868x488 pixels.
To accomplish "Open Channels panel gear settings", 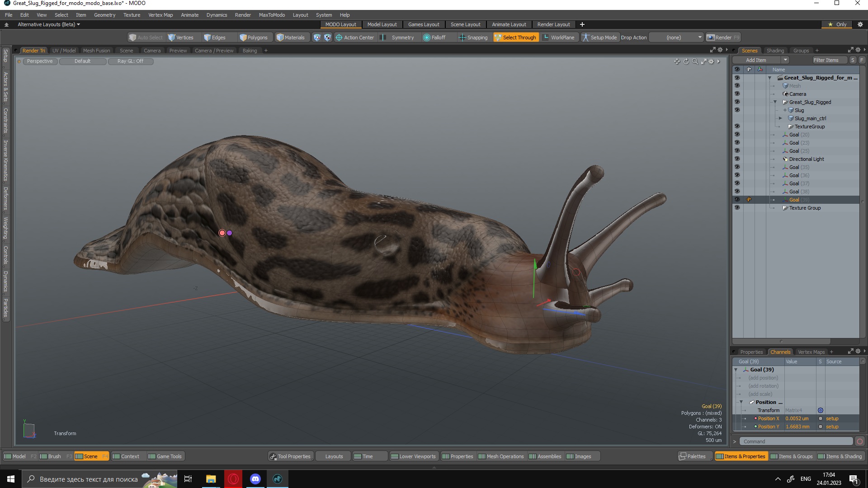I will pos(858,352).
